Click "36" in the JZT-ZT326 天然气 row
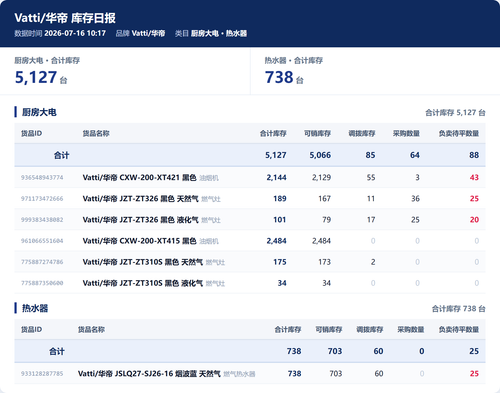The image size is (500, 393). click(415, 199)
